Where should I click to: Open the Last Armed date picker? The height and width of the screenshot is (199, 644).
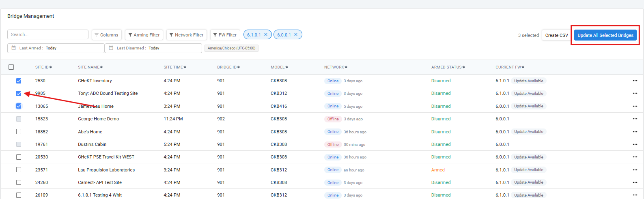tap(56, 48)
